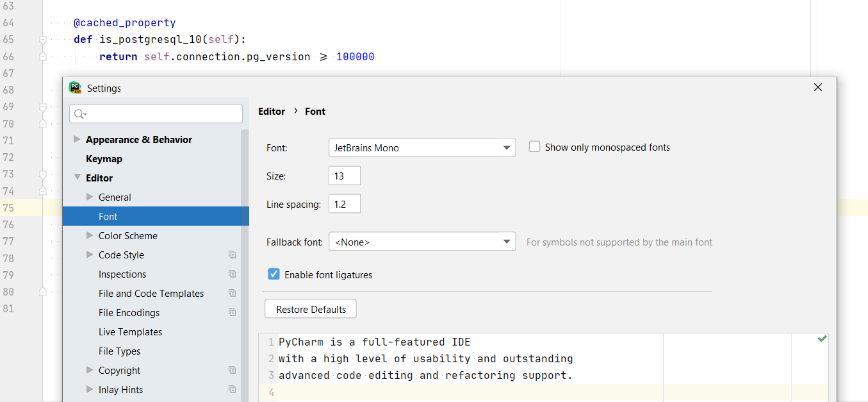
Task: Open the Font dropdown showing JetBrains Mono
Action: pyautogui.click(x=422, y=147)
